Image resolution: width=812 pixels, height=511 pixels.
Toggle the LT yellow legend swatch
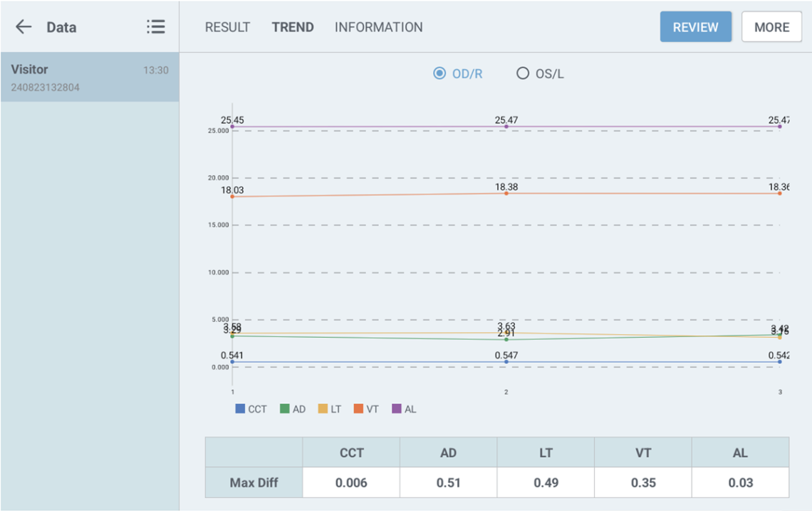click(x=323, y=409)
